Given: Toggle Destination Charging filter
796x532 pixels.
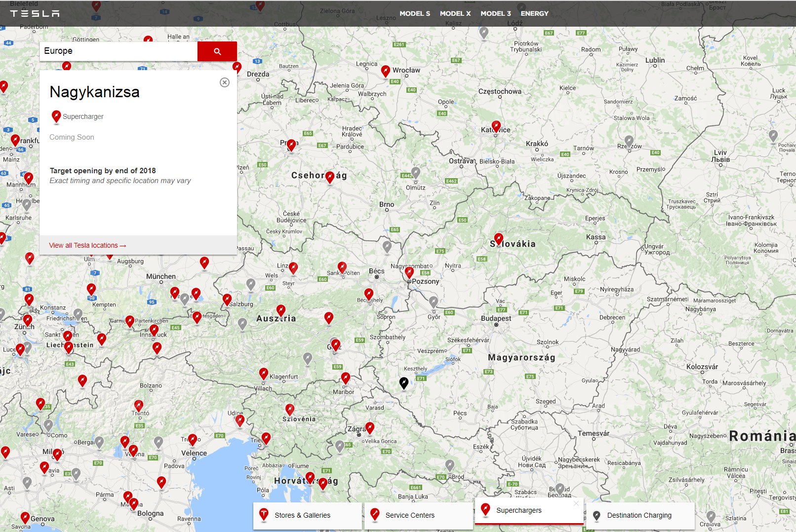Looking at the screenshot, I should (x=639, y=515).
